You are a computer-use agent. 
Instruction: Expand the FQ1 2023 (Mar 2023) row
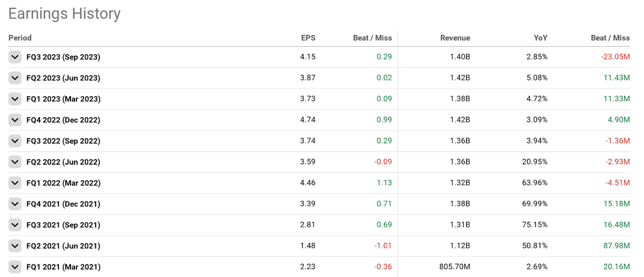pyautogui.click(x=15, y=99)
